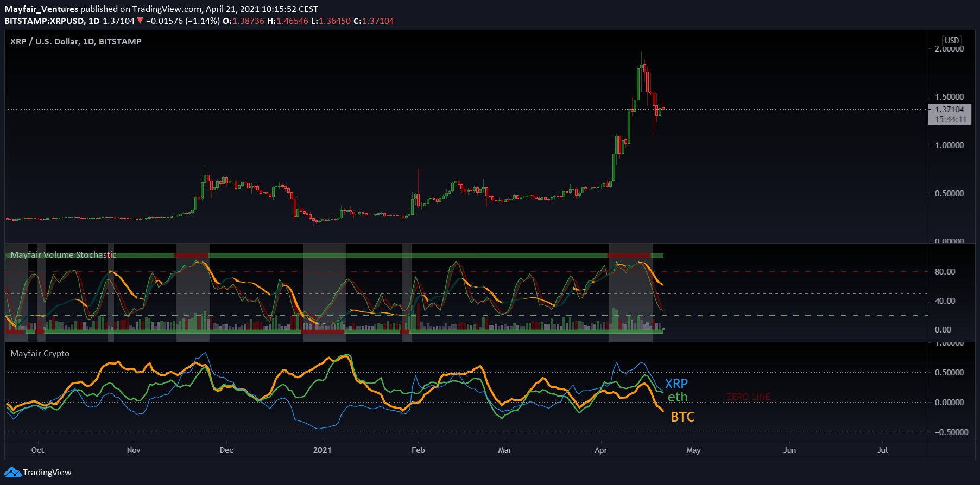Click the Mayfair Volume Stochastic indicator title
The image size is (980, 485).
tap(64, 255)
